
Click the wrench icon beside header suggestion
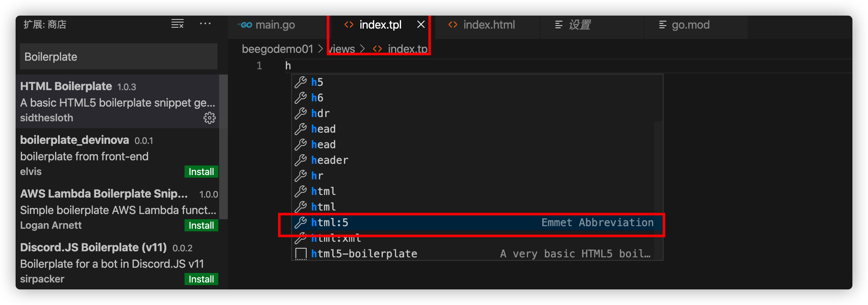[x=301, y=159]
